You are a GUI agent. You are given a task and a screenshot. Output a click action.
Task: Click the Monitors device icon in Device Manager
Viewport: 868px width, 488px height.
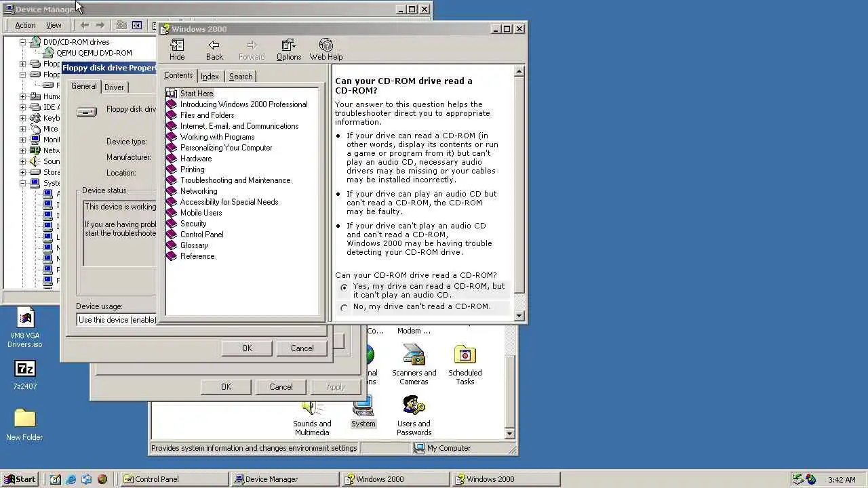(x=36, y=140)
